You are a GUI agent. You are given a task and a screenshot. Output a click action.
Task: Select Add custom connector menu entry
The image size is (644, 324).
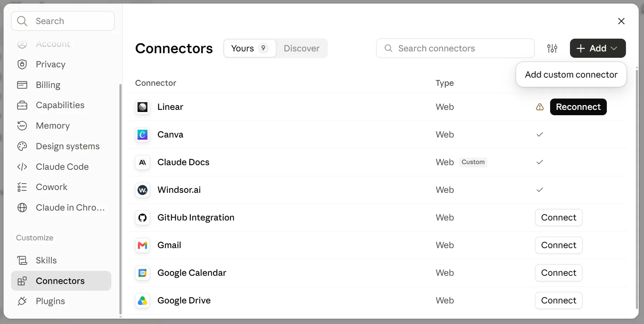pos(571,74)
